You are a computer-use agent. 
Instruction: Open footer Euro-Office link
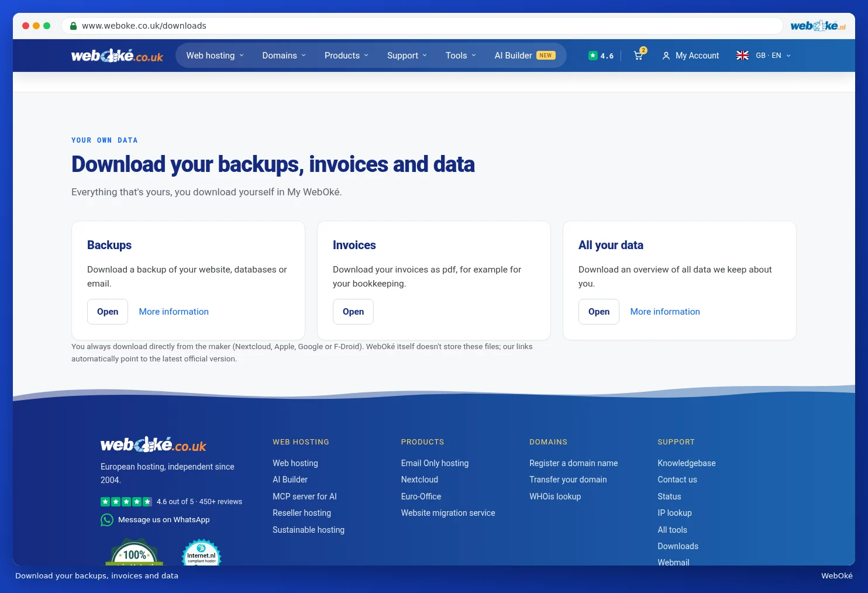click(421, 497)
